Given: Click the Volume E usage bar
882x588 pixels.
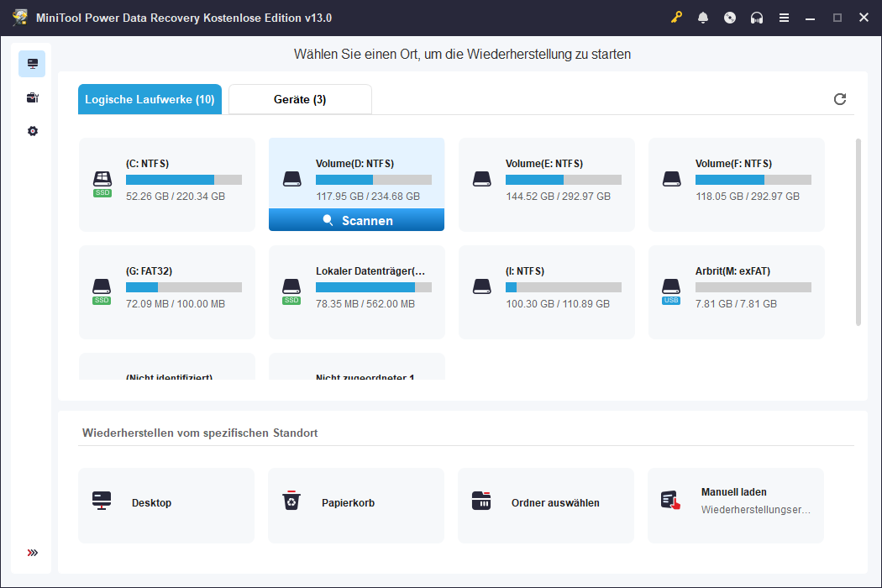Looking at the screenshot, I should 564,180.
